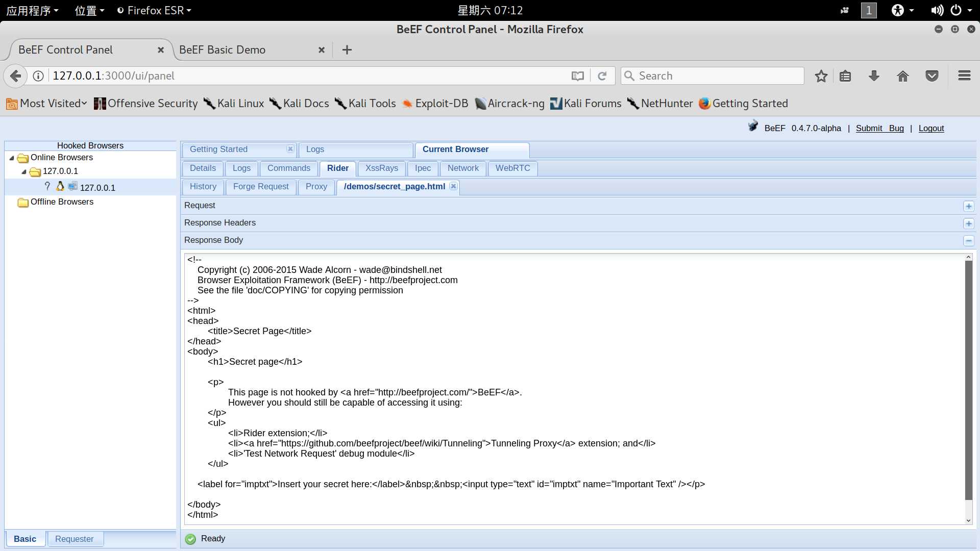This screenshot has height=551, width=980.
Task: Close the BeEF Control Panel browser tab
Action: [161, 50]
